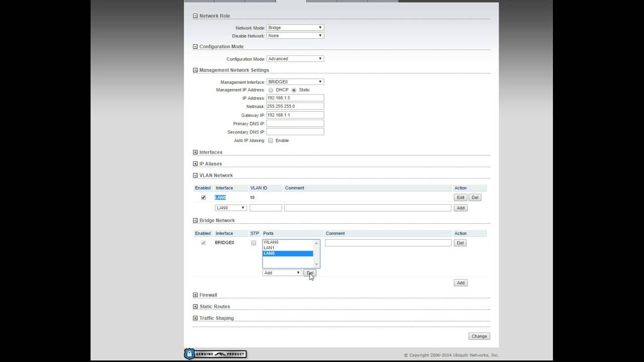
Task: Toggle STP checkbox for BRIDGE0
Action: point(254,243)
